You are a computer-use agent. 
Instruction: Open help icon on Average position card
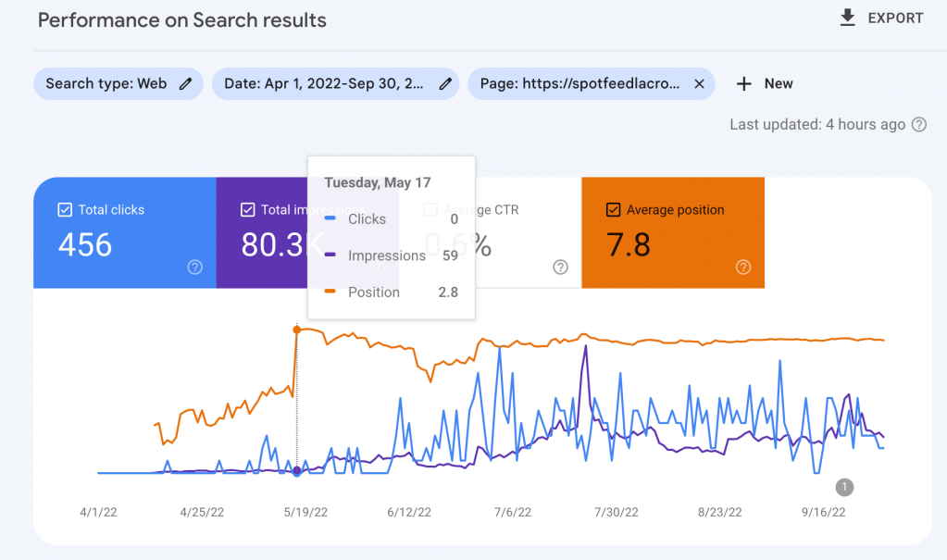coord(743,267)
